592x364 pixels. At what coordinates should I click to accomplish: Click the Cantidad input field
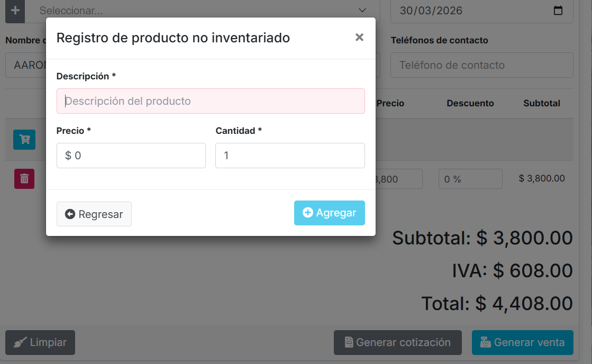click(x=290, y=156)
